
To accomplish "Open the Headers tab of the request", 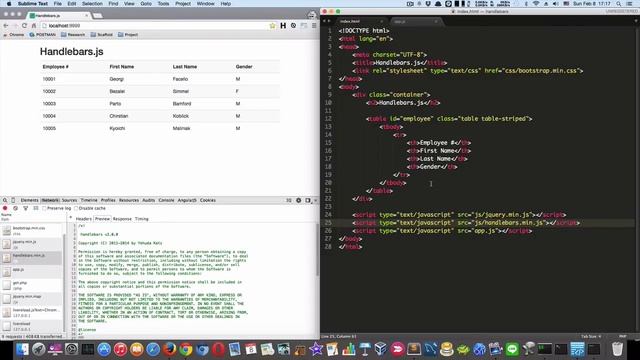I will click(84, 219).
